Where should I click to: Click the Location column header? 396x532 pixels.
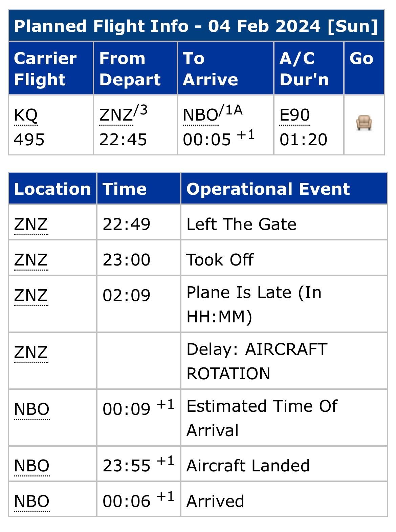(x=52, y=189)
